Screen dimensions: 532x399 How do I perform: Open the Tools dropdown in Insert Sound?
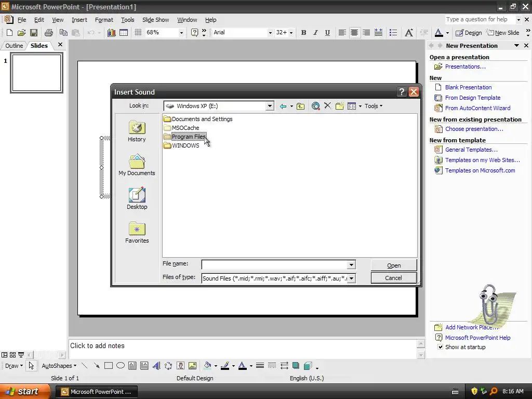(x=374, y=106)
